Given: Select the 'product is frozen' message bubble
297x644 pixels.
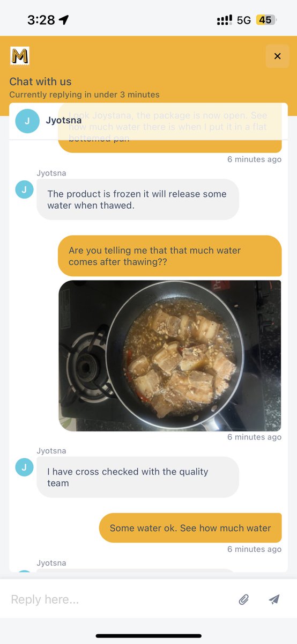Looking at the screenshot, I should click(138, 199).
